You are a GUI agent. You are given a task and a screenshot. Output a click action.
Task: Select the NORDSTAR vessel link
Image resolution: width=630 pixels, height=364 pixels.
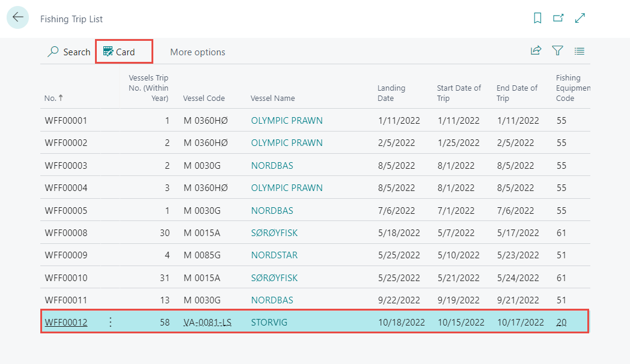click(x=274, y=255)
